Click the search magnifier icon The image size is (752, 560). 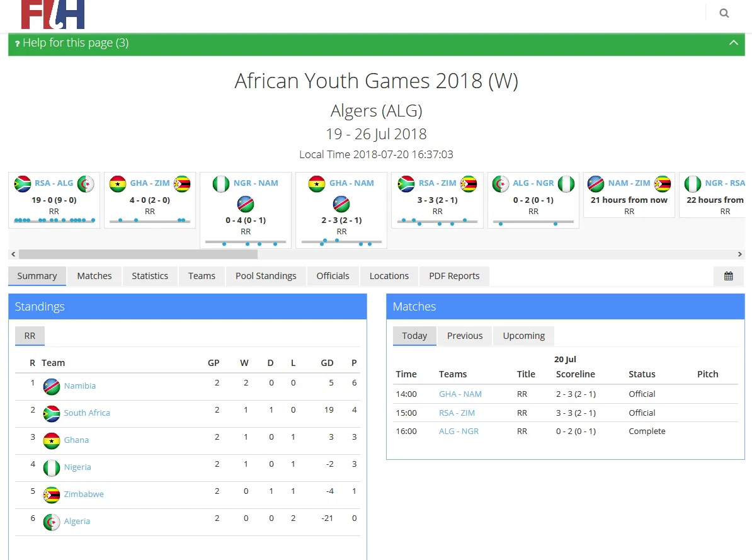click(724, 13)
